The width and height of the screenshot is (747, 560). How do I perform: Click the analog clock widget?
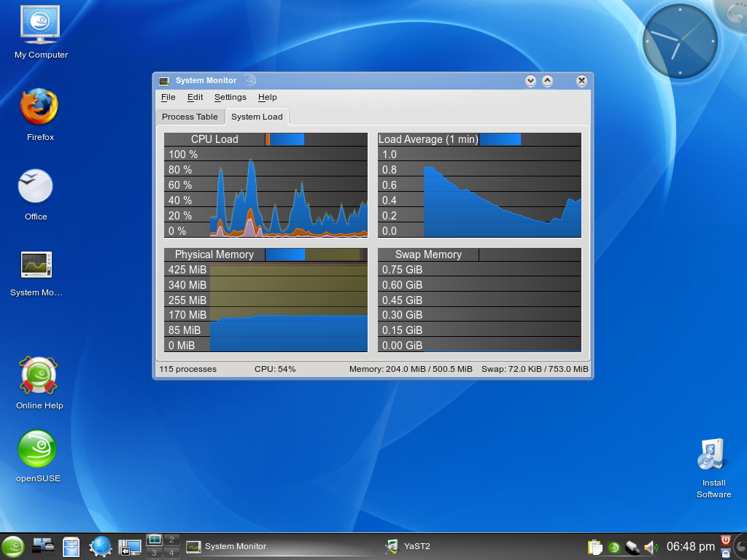[680, 41]
